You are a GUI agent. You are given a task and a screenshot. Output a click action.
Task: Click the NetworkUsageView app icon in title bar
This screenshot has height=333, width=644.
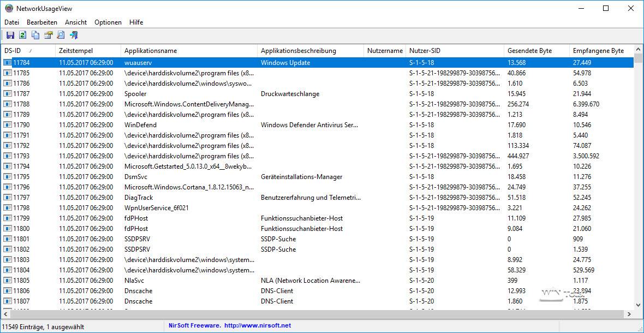click(9, 8)
